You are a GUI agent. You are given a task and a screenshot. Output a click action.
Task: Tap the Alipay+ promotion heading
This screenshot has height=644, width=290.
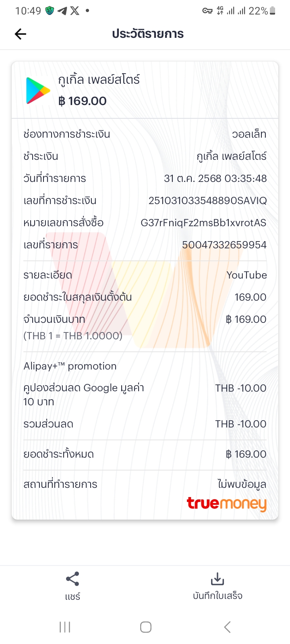[70, 366]
